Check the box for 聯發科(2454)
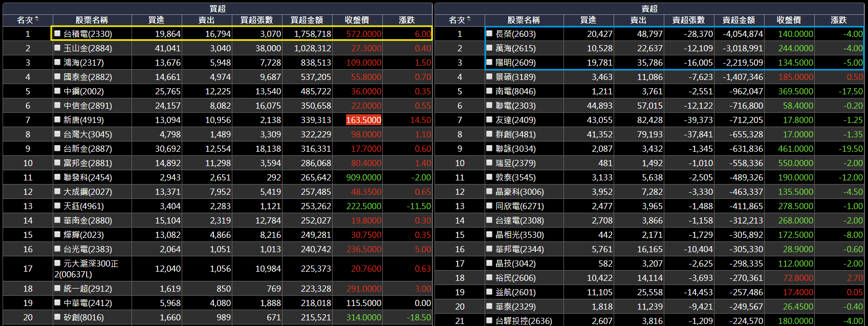 tap(57, 177)
